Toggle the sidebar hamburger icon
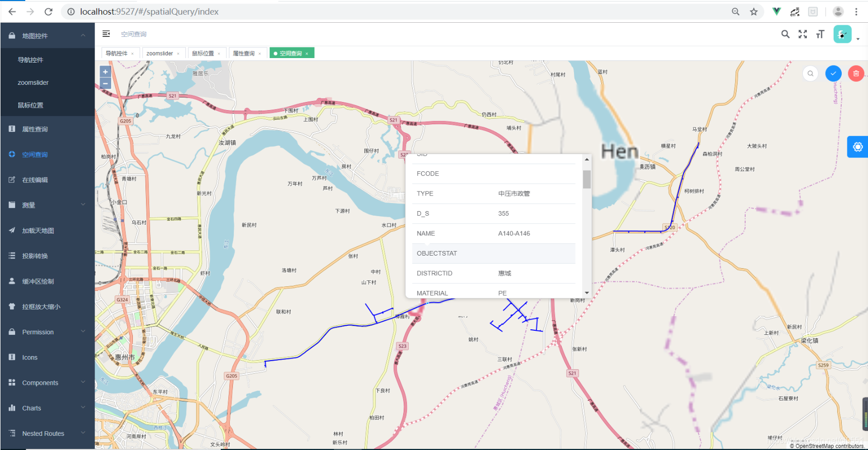 pos(106,34)
